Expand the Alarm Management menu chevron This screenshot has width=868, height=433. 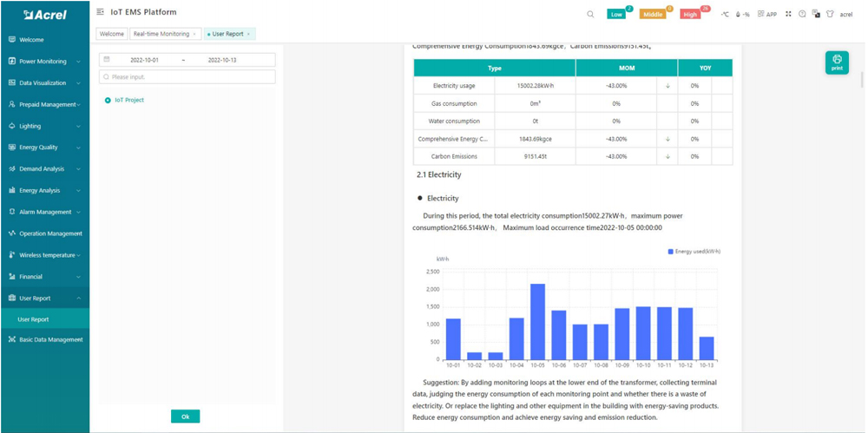79,212
